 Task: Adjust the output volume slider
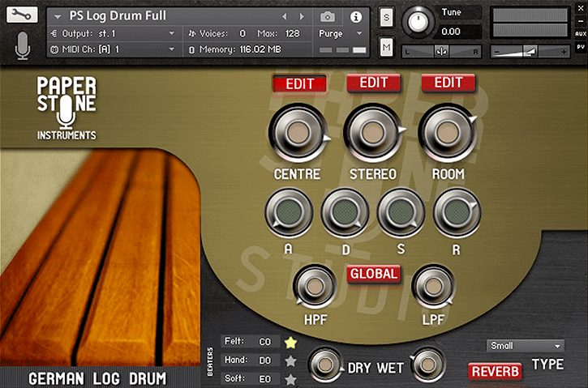(530, 52)
